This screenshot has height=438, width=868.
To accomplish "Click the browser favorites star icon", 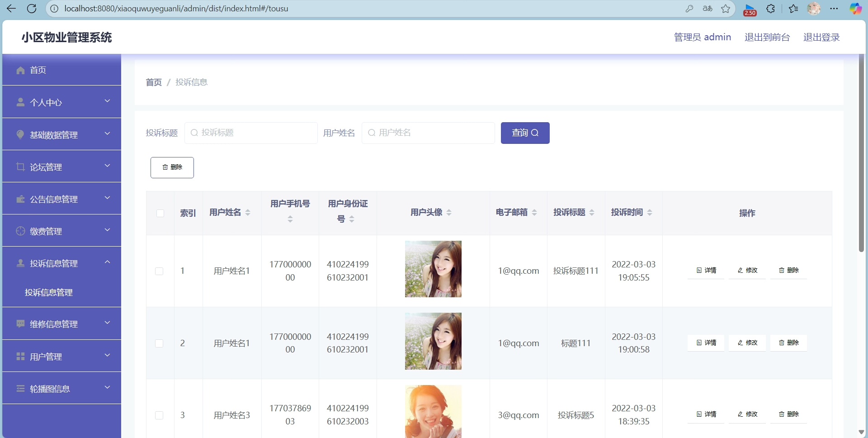I will coord(726,9).
